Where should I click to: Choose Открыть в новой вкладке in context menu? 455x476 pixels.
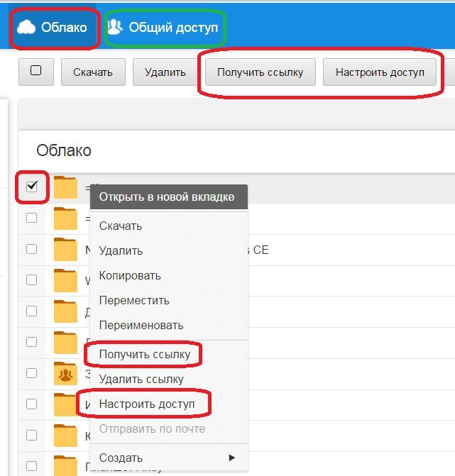[x=167, y=197]
